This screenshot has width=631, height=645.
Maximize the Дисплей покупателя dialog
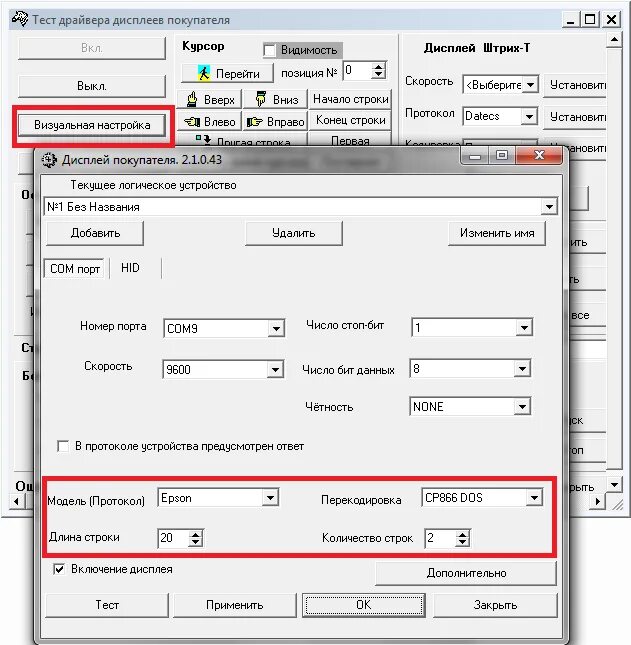pyautogui.click(x=501, y=155)
